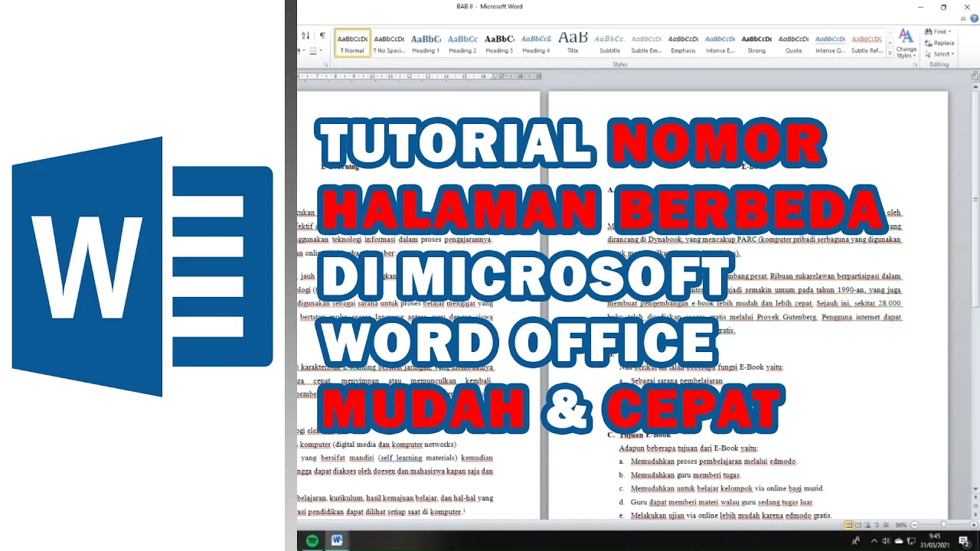The image size is (980, 551).
Task: Click the Word taskbar icon
Action: point(337,540)
